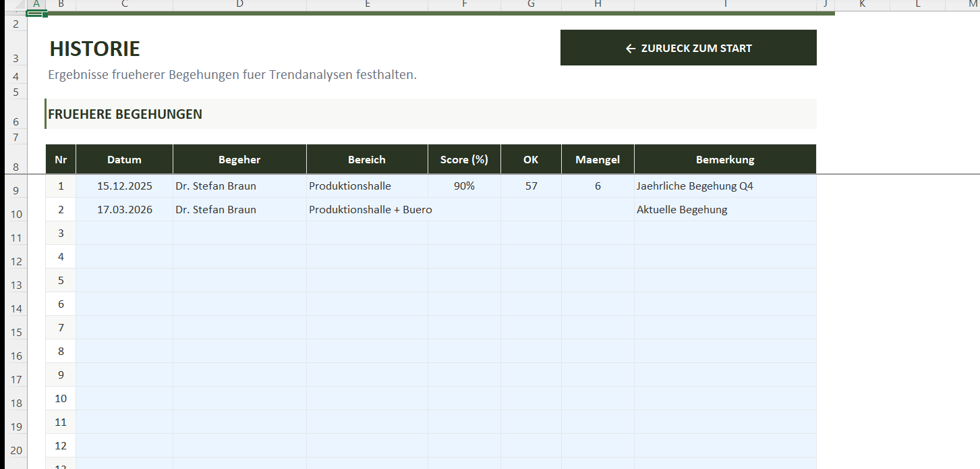Select the Dr. Stefan Braun cell in row 9

[216, 186]
